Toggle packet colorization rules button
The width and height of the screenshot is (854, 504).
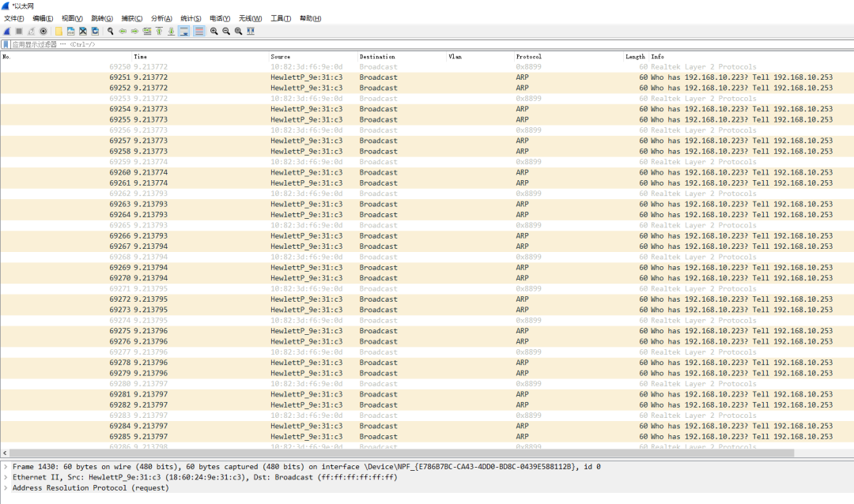coord(199,32)
